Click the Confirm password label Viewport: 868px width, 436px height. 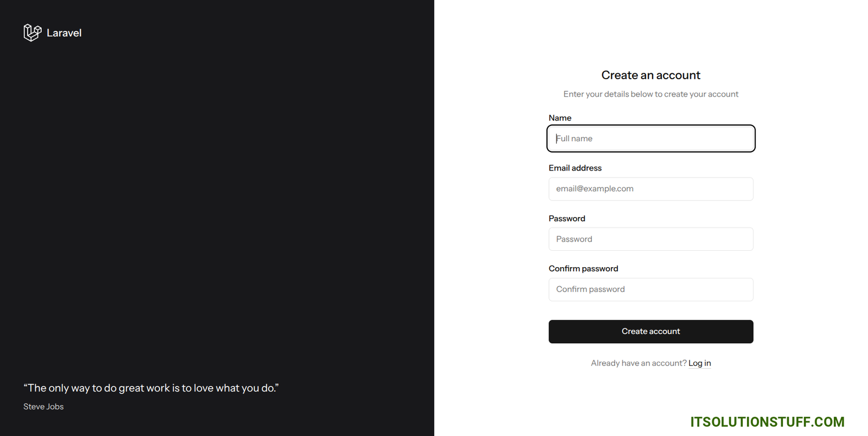[583, 269]
